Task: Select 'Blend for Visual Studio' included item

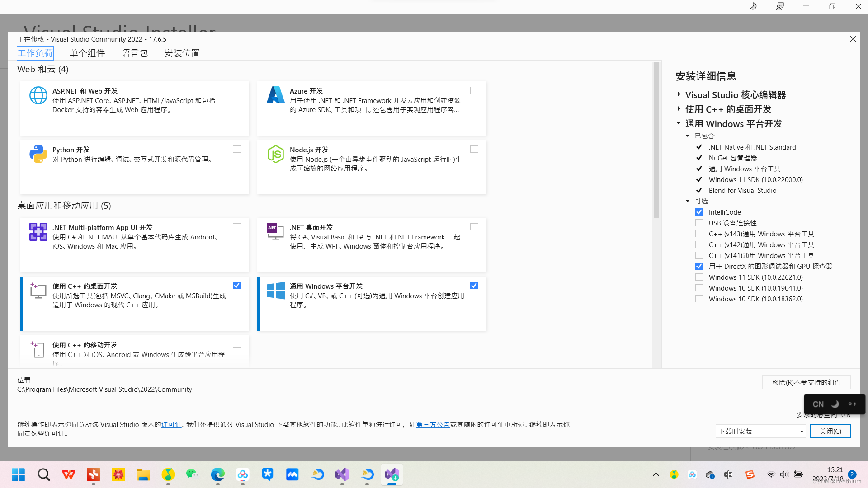Action: 742,190
